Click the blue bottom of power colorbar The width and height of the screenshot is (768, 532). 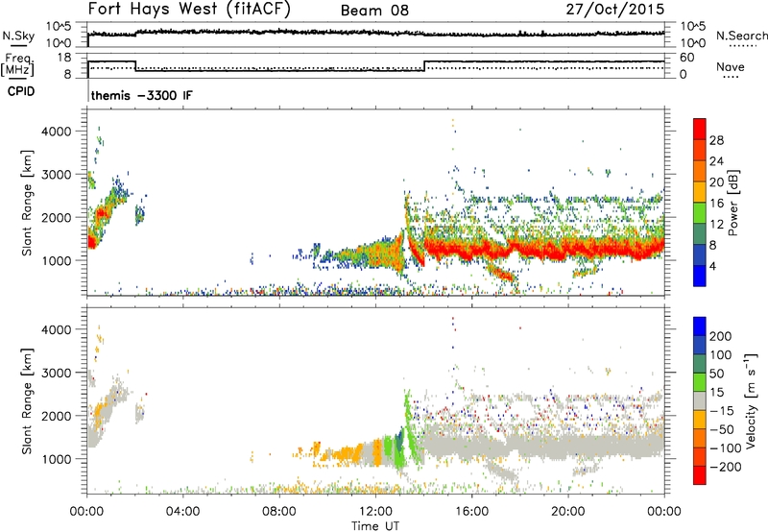(700, 276)
